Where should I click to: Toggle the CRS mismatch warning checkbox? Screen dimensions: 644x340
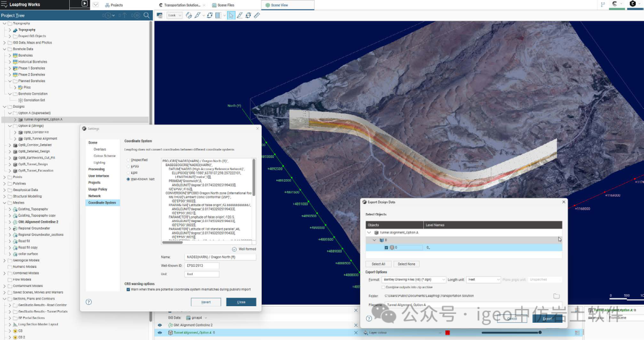pyautogui.click(x=128, y=290)
